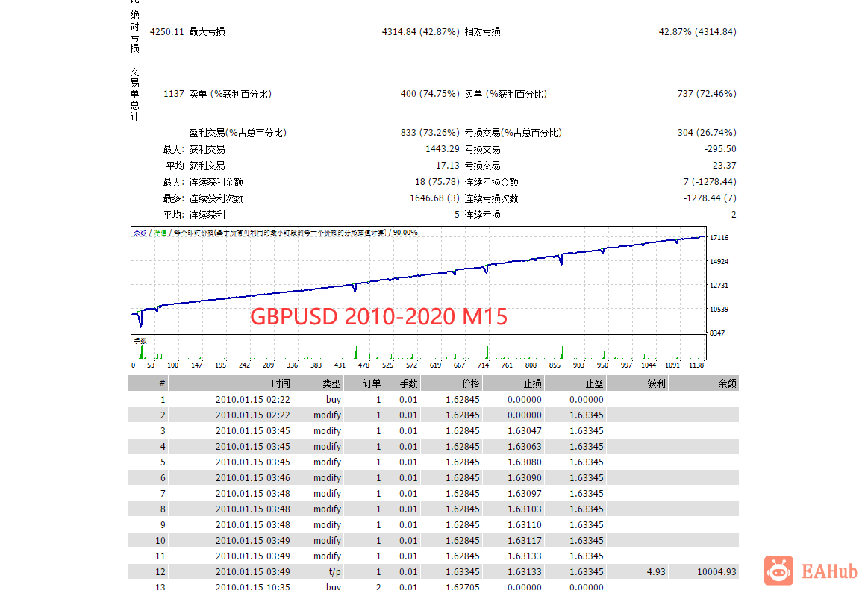868x590 pixels.
Task: Click the 手数 label in volume panel
Action: click(x=140, y=341)
